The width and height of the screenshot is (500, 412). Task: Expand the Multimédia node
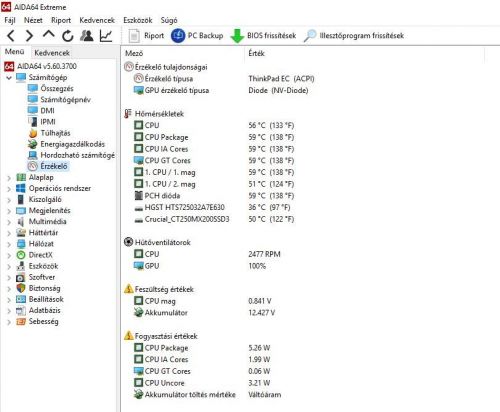9,222
